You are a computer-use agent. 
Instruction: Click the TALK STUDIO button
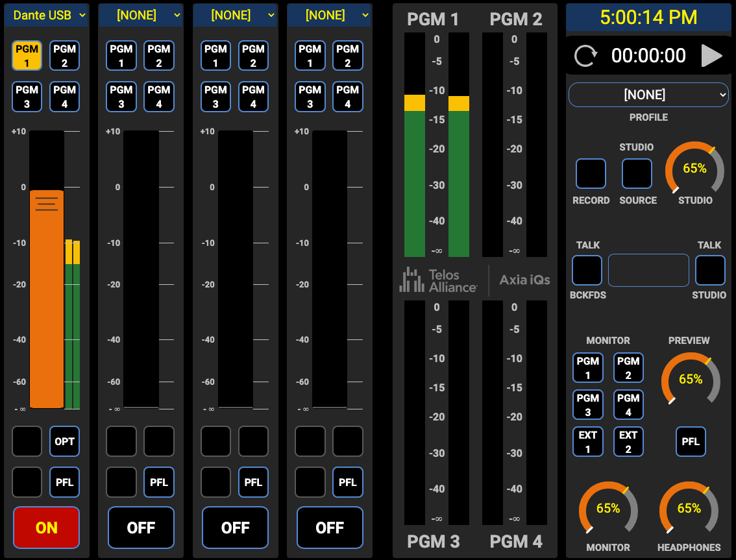pyautogui.click(x=710, y=271)
